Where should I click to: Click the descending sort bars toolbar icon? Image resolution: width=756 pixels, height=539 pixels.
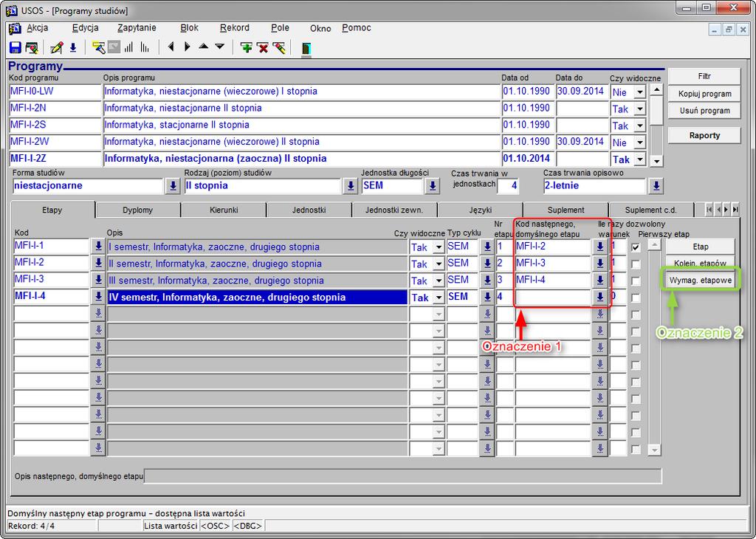(145, 48)
